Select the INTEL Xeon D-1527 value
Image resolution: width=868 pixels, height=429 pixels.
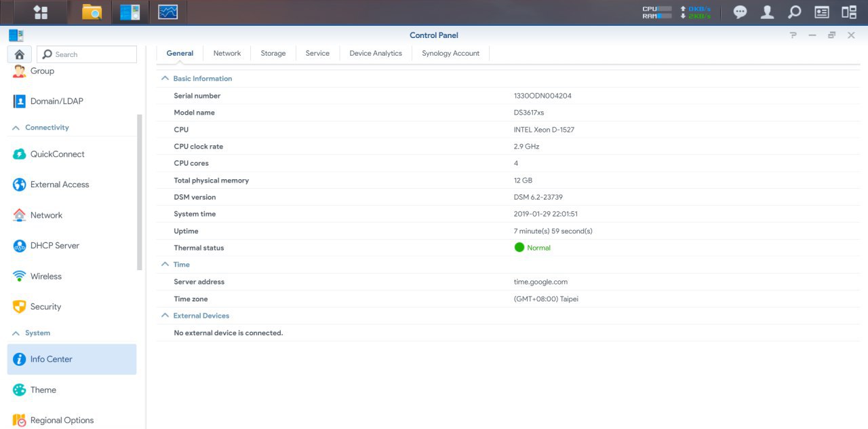click(544, 130)
